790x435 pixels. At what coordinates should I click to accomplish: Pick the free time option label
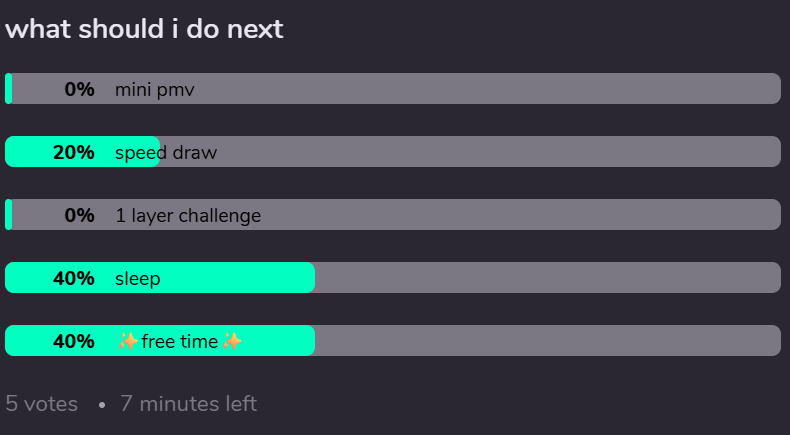[x=180, y=341]
